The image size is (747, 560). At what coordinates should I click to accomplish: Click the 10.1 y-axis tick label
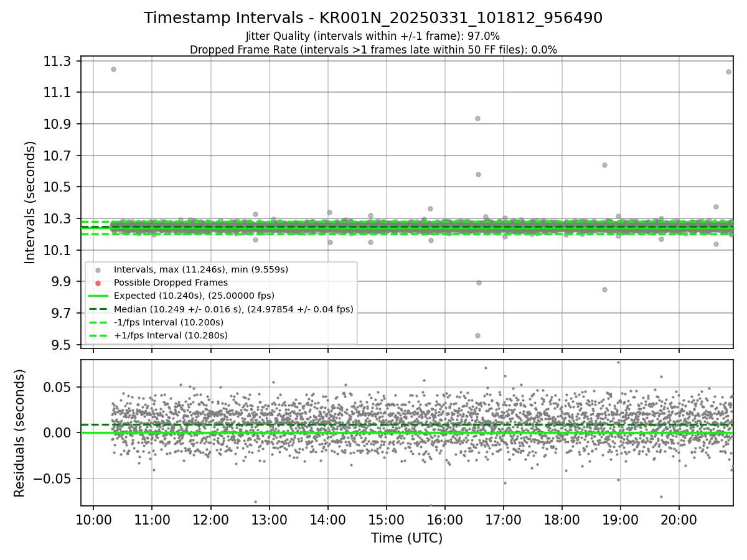click(59, 250)
